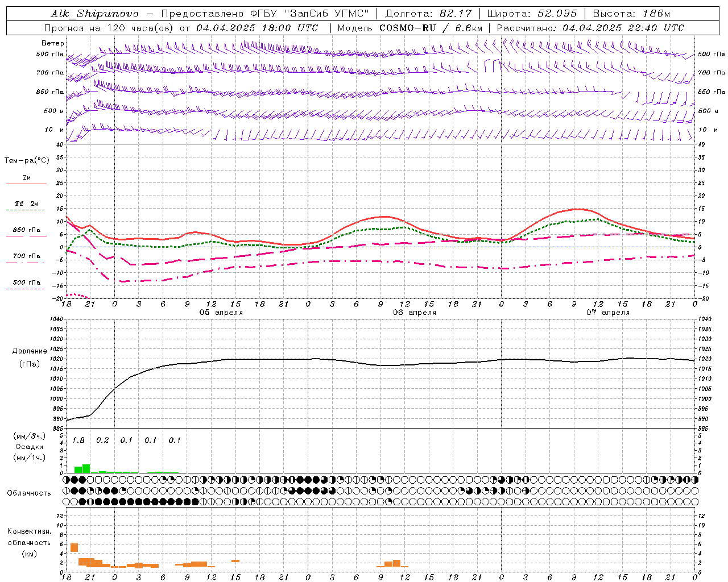Image resolution: width=728 pixels, height=582 pixels.
Task: Click the dashed line sample under Td 2м
Action: (25, 210)
